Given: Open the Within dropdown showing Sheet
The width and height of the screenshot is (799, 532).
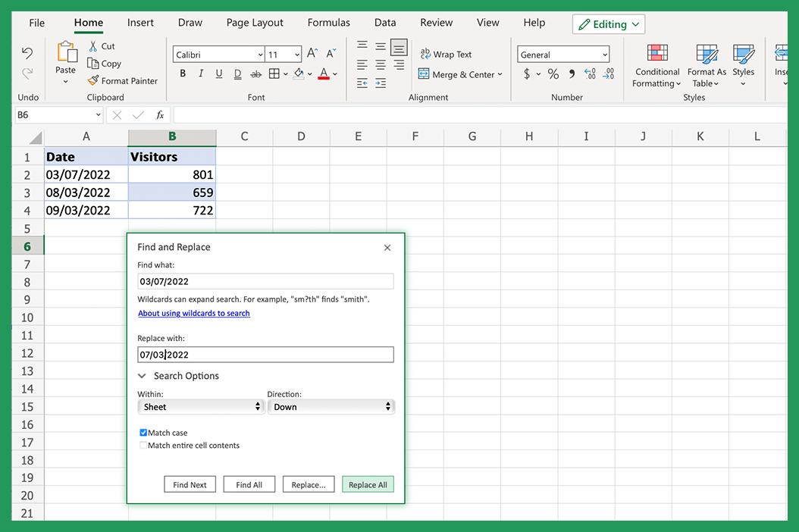Looking at the screenshot, I should click(200, 406).
